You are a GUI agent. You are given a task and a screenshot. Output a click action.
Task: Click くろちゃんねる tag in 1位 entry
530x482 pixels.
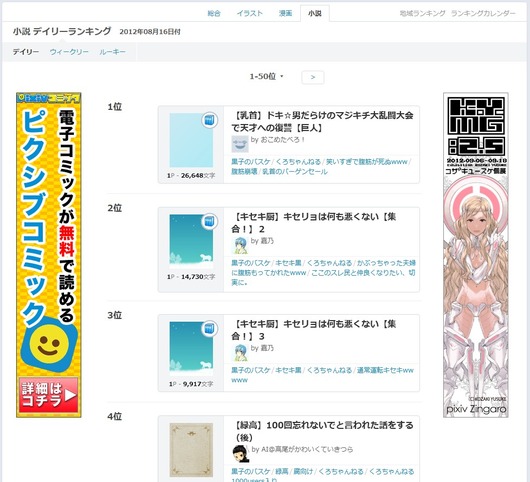tap(298, 162)
